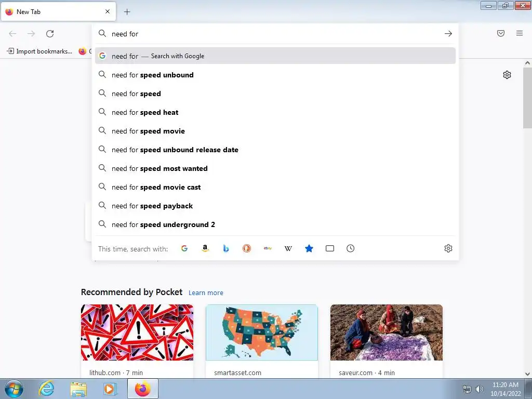Choose Bing as one-off search engine

pyautogui.click(x=226, y=248)
